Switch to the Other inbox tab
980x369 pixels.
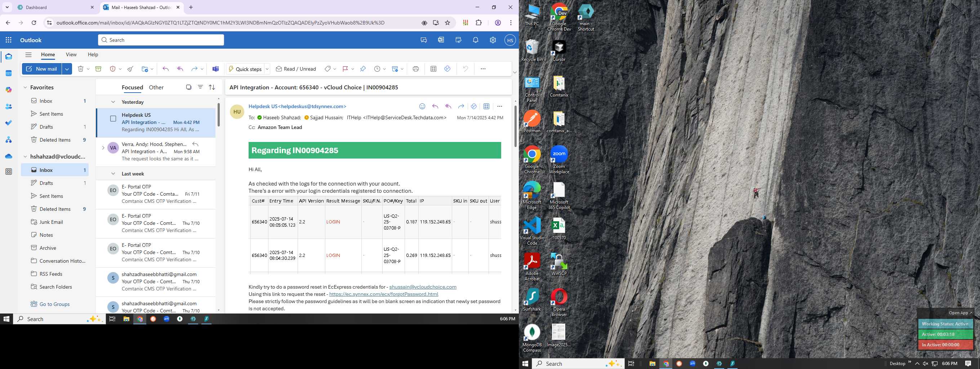pos(156,88)
